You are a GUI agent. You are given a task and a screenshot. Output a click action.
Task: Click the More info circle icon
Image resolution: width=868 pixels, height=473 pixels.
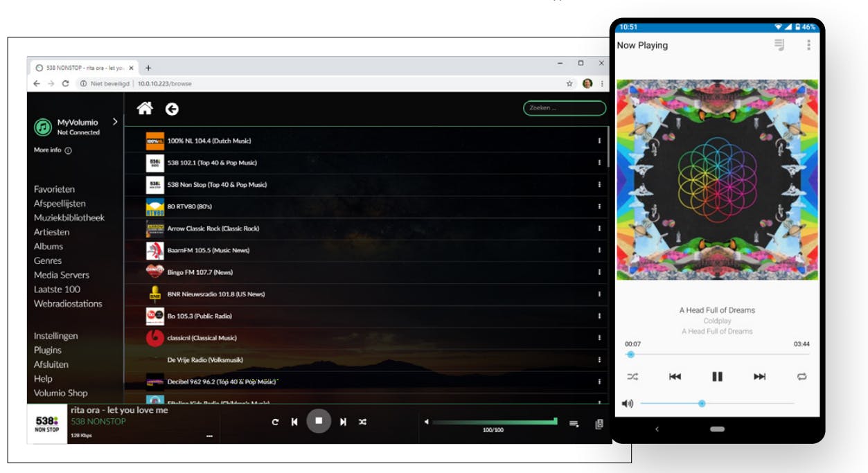pos(68,150)
